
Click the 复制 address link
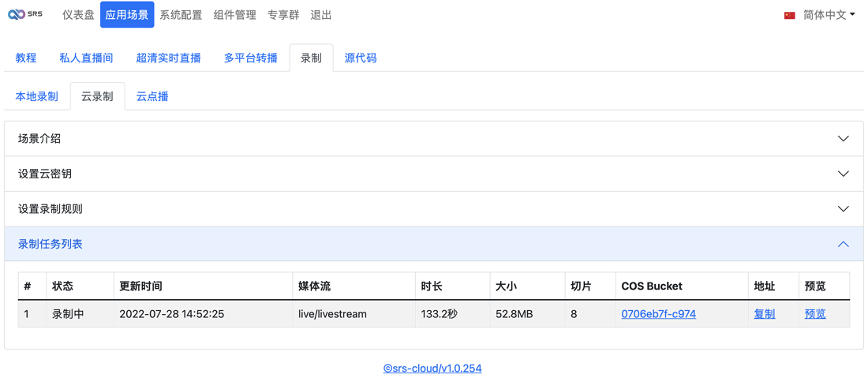click(x=765, y=314)
